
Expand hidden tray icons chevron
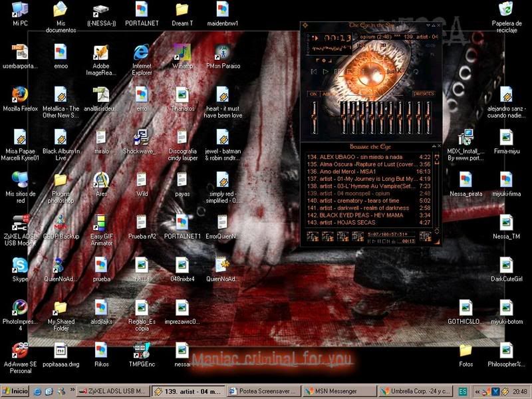(477, 392)
